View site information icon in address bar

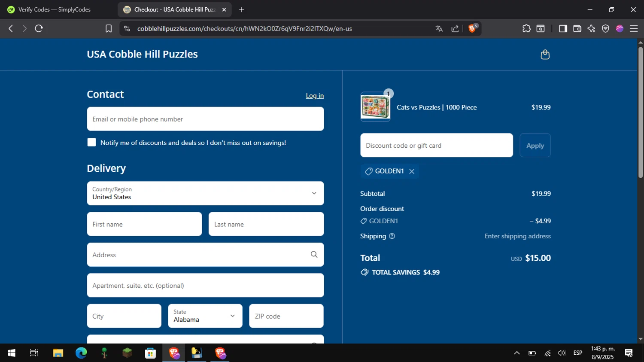point(127,28)
